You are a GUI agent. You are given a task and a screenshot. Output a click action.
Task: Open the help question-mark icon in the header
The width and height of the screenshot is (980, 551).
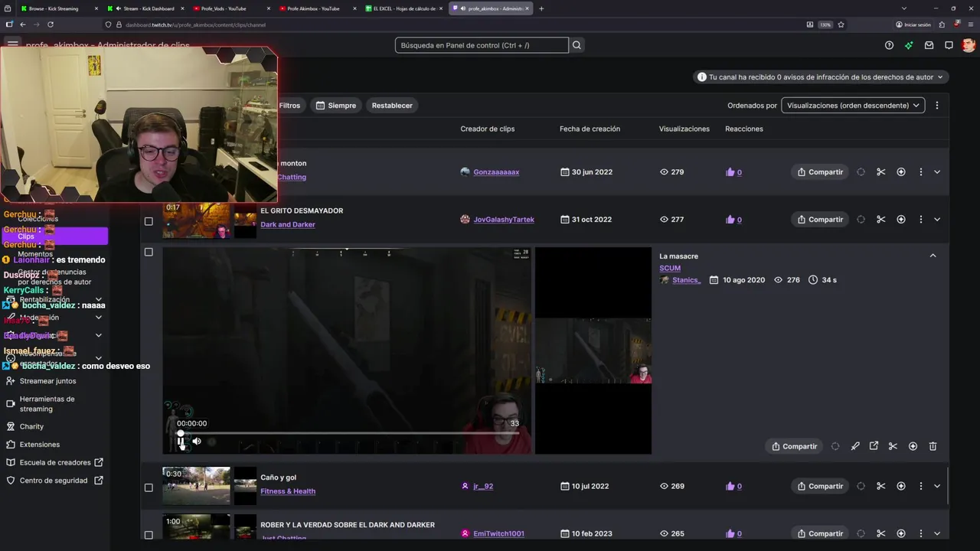pos(889,45)
